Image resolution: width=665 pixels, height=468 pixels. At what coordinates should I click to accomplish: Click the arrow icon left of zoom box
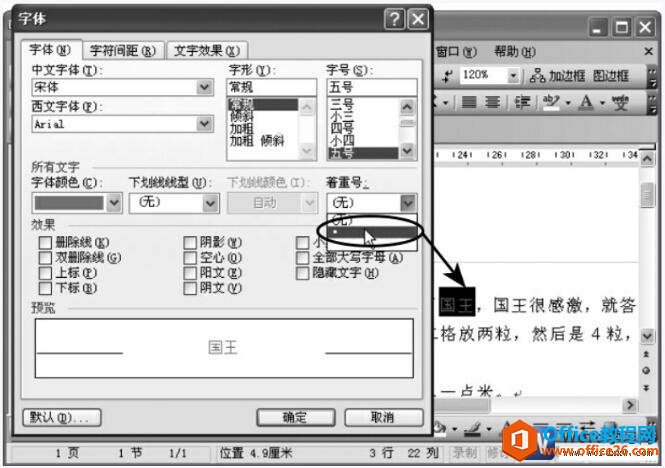pos(447,76)
